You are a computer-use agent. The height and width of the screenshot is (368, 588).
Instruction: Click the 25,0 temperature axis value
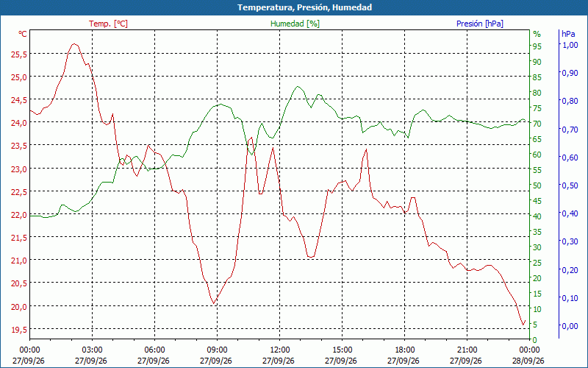(19, 77)
